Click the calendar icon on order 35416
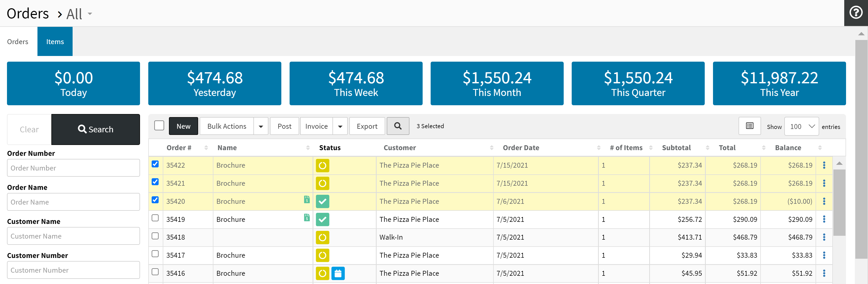The width and height of the screenshot is (868, 284). 338,273
